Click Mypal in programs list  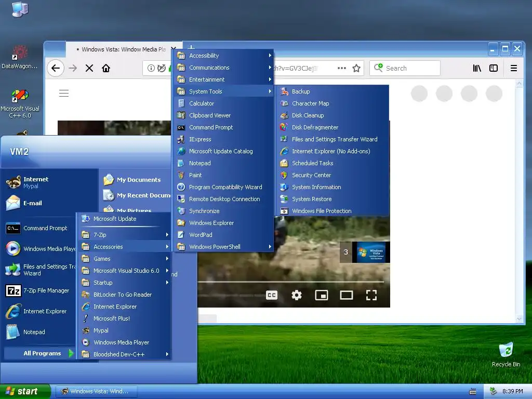pyautogui.click(x=124, y=330)
